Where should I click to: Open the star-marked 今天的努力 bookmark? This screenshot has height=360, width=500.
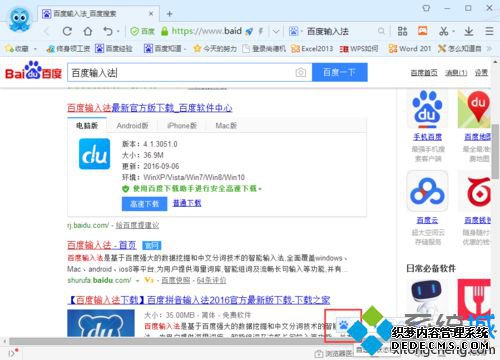coord(215,49)
